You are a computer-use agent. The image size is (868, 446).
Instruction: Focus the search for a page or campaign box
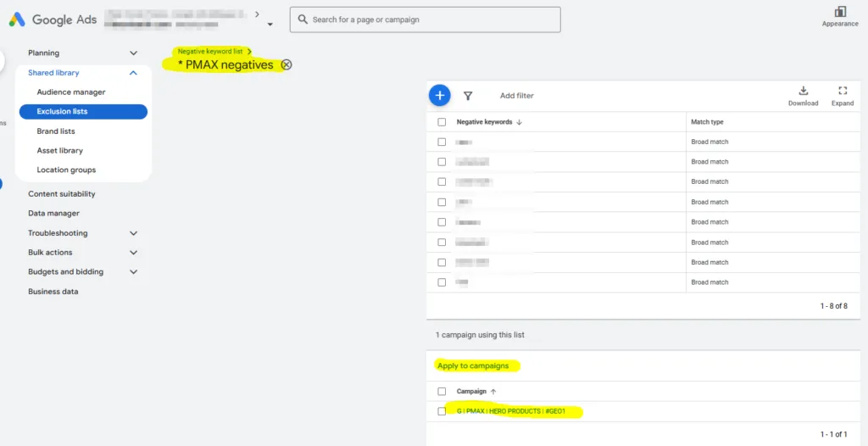tap(426, 20)
